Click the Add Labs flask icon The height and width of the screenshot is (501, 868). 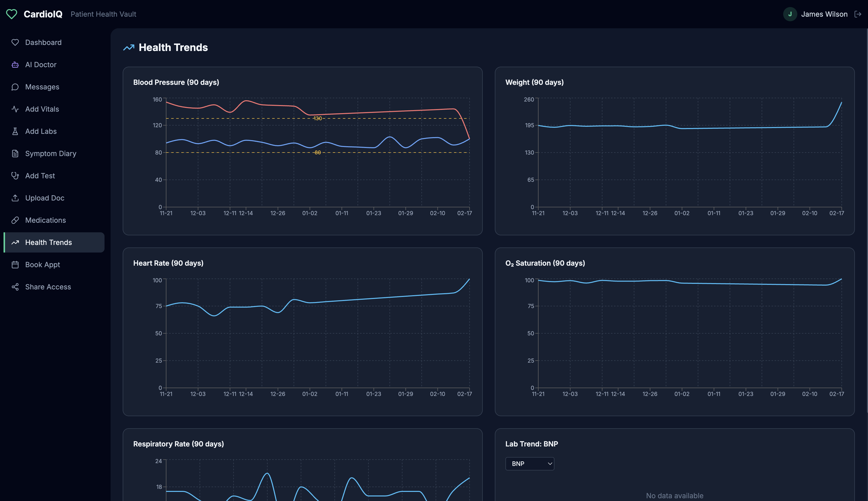click(x=15, y=132)
